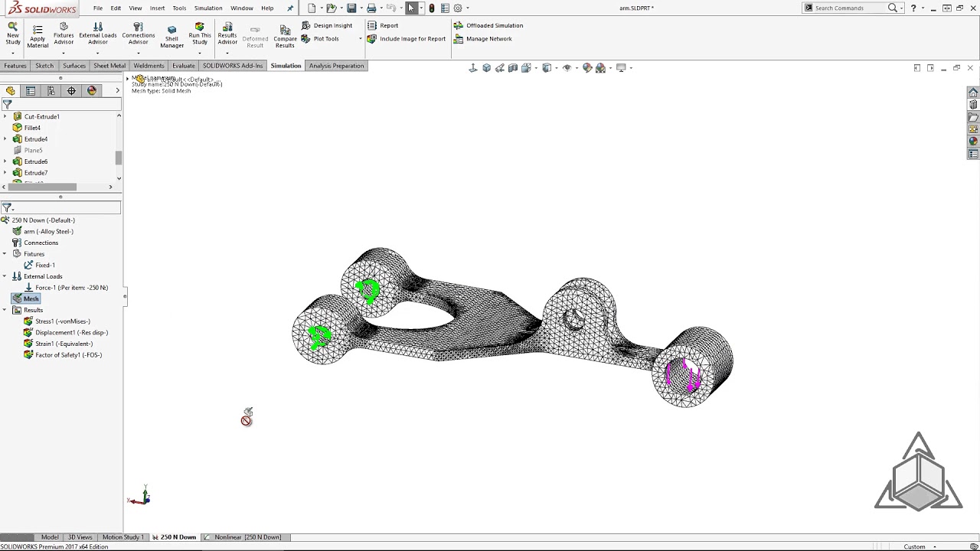The height and width of the screenshot is (551, 980).
Task: Select the DimXpertManager tab icon
Action: [71, 90]
